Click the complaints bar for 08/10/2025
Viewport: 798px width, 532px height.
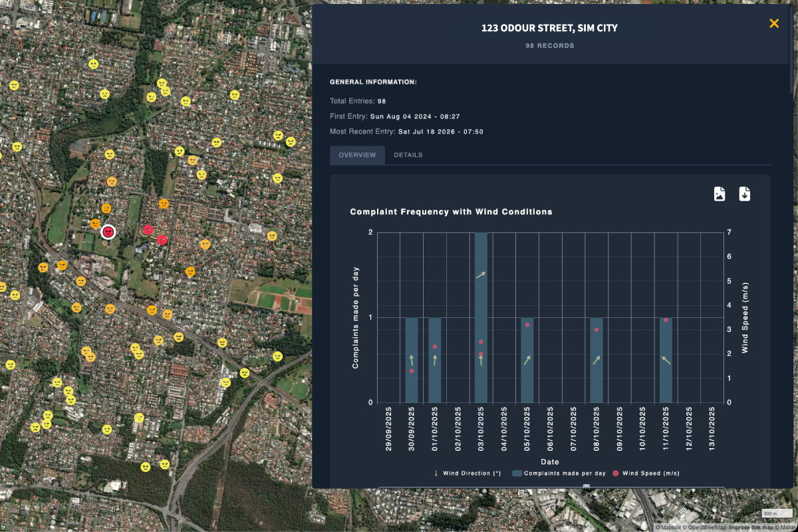[597, 360]
